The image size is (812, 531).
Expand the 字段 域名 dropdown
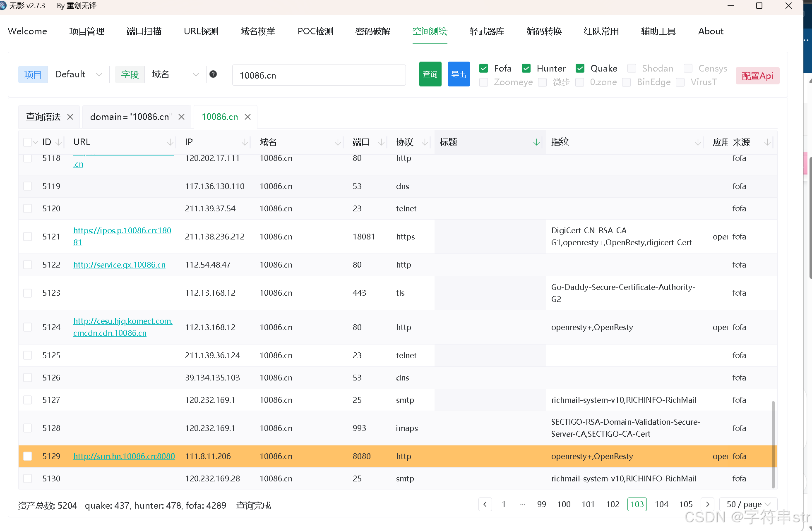click(175, 74)
